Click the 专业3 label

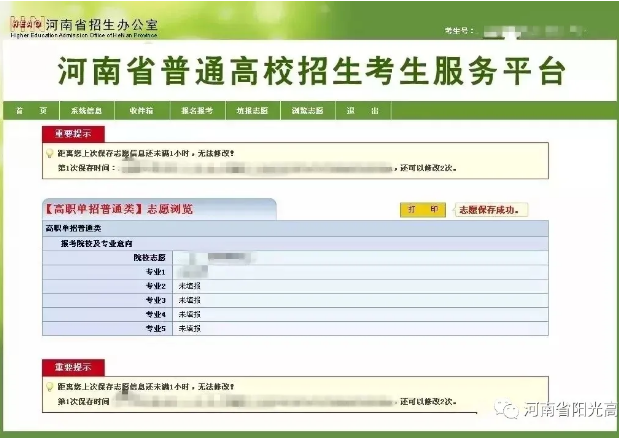(156, 300)
